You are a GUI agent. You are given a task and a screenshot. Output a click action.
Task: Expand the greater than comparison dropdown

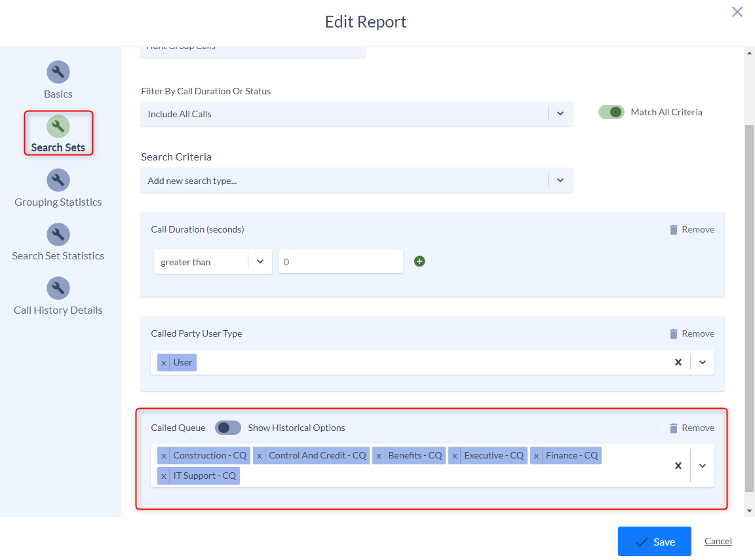point(260,261)
